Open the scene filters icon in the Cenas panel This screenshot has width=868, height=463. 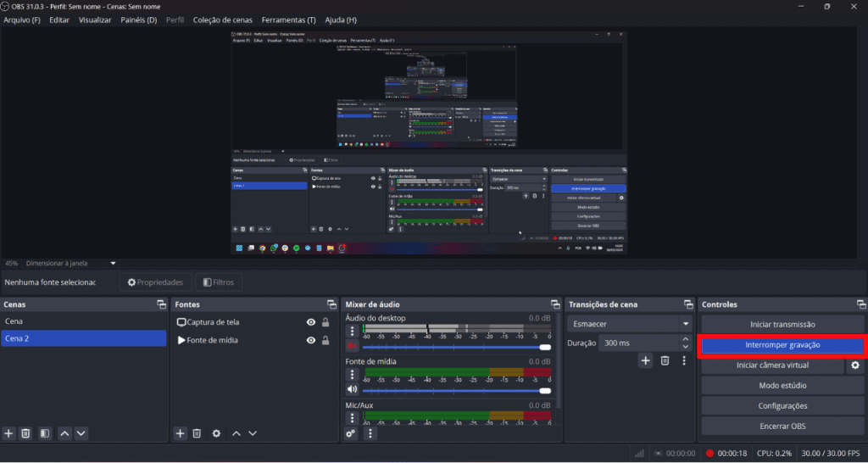[46, 433]
